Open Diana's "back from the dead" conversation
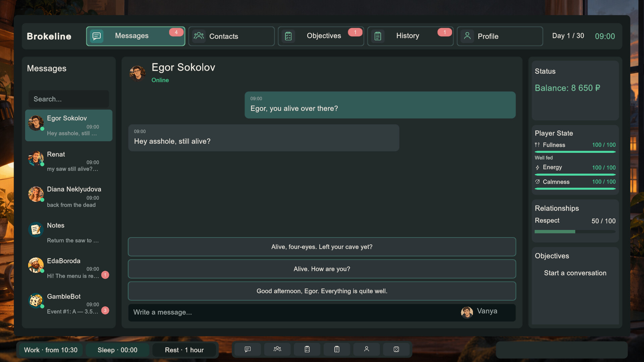 click(69, 196)
